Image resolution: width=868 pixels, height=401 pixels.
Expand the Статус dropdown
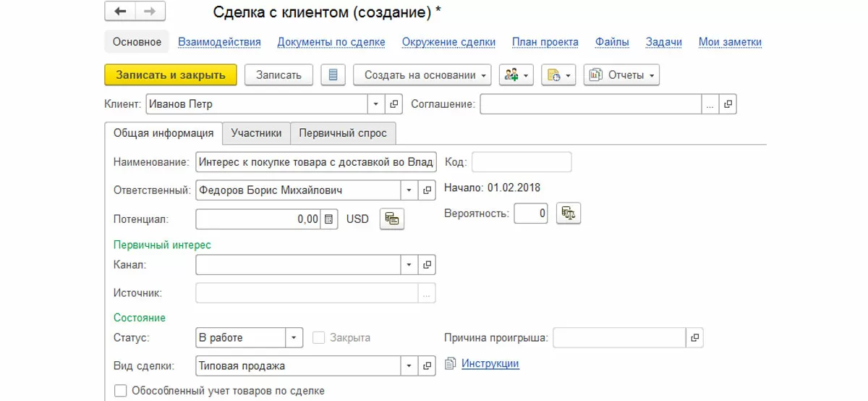tap(294, 337)
